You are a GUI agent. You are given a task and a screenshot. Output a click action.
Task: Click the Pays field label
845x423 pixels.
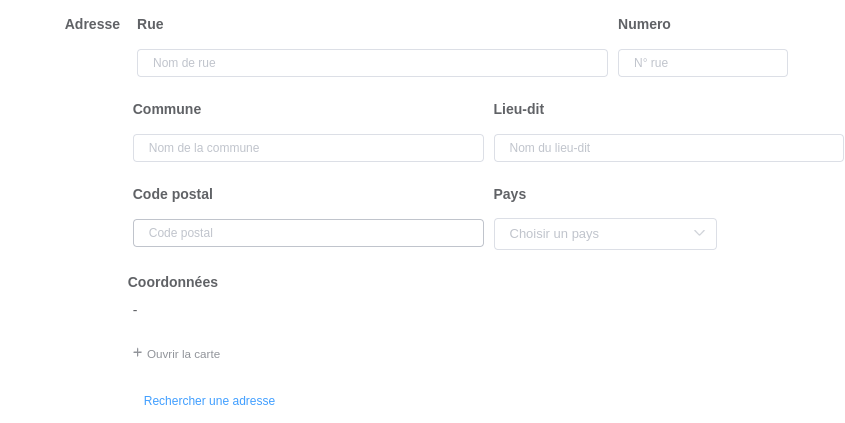point(510,194)
